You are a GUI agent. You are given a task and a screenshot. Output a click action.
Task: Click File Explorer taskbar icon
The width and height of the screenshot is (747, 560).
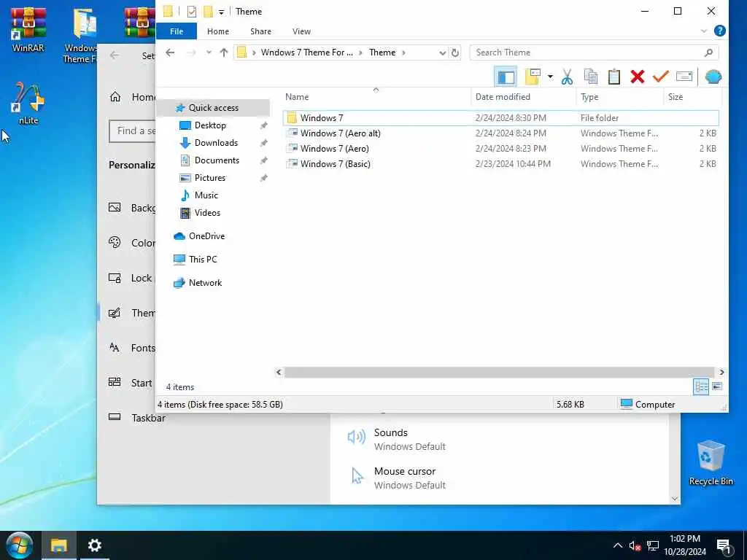pyautogui.click(x=59, y=545)
